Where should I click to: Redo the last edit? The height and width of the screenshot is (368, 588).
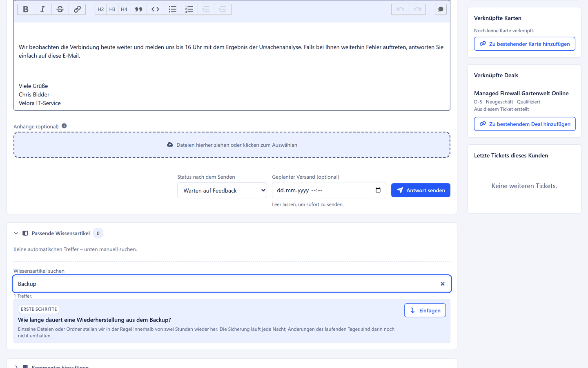417,9
